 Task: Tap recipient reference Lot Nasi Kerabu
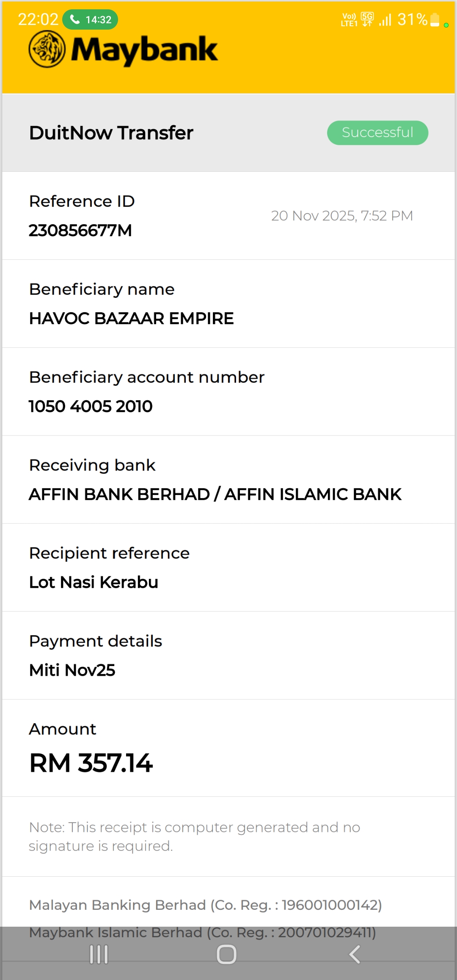click(94, 582)
